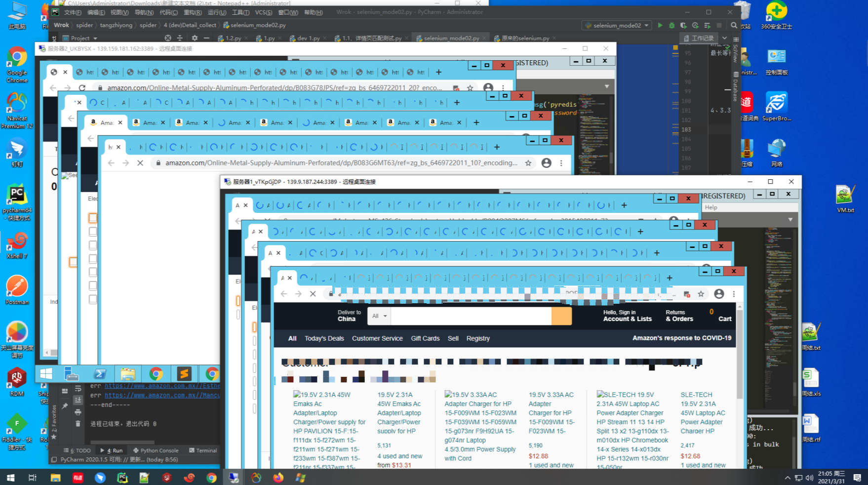Viewport: 868px width, 485px height.
Task: Open Postman desktop shortcut
Action: [x=17, y=290]
